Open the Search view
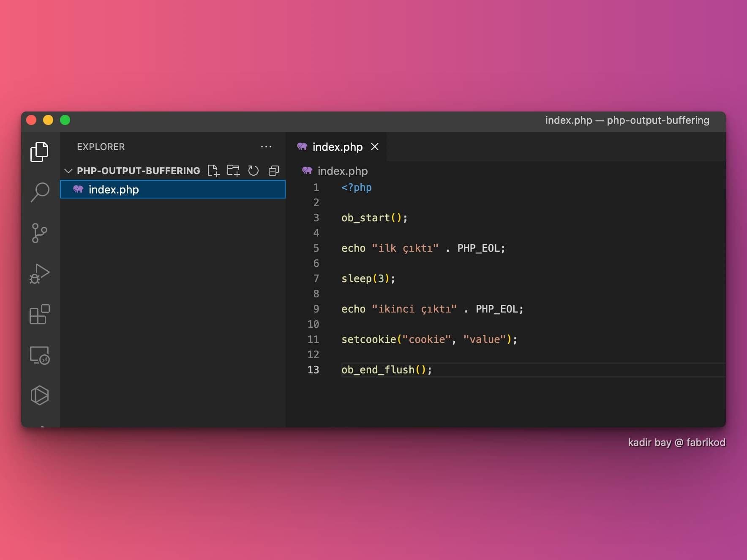 40,192
